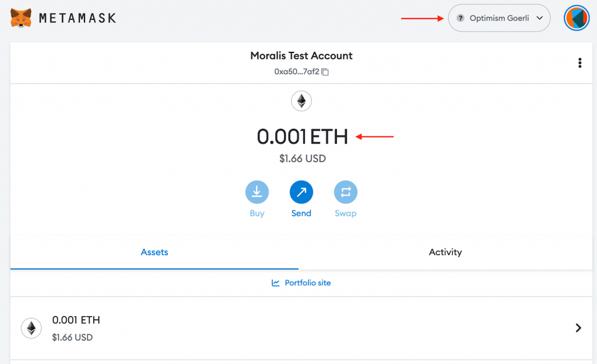
Task: Click the METAMASK wordmark text
Action: coord(78,18)
